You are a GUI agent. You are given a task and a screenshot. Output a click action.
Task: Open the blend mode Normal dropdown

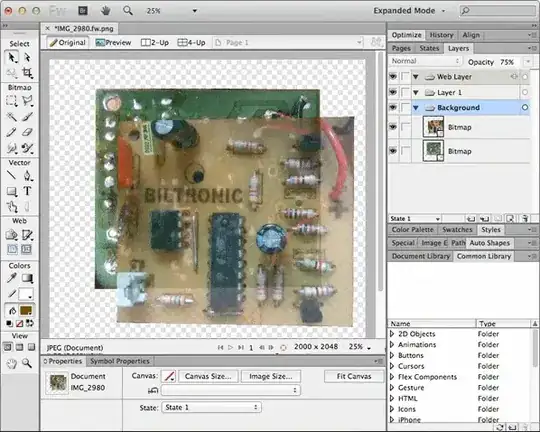(x=426, y=61)
